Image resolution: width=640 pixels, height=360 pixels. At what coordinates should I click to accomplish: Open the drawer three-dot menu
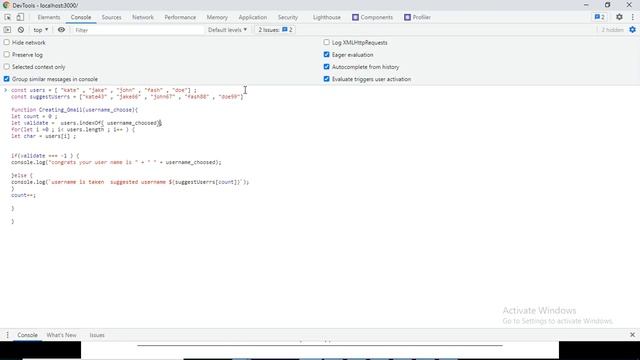coord(7,335)
